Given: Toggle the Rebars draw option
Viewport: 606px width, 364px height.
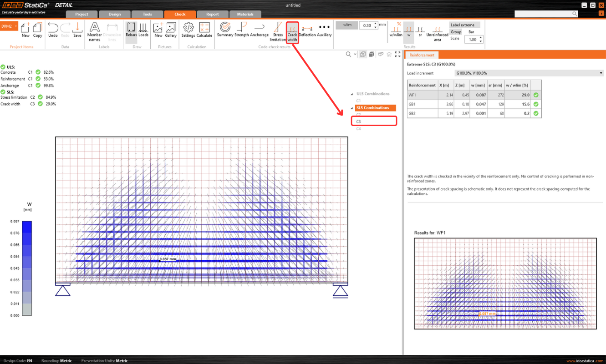Looking at the screenshot, I should (x=131, y=30).
